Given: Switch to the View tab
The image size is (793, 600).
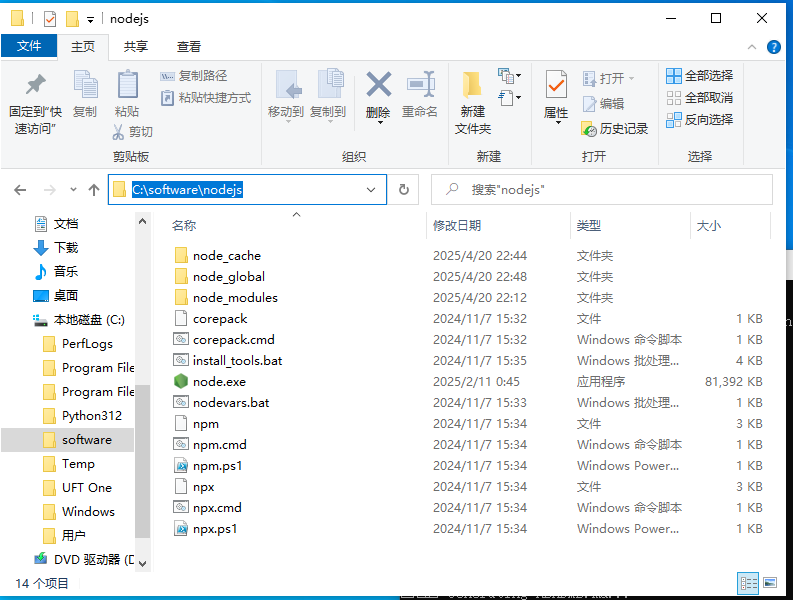Looking at the screenshot, I should pos(189,47).
